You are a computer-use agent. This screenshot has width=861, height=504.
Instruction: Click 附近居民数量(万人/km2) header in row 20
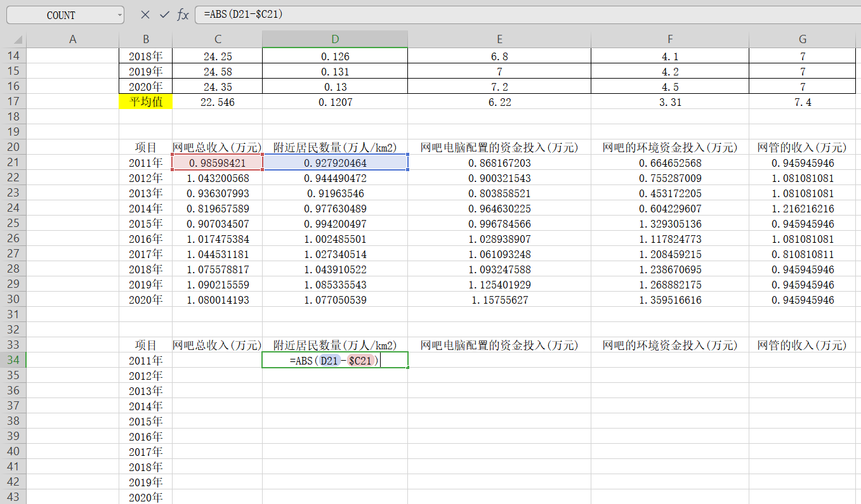335,147
